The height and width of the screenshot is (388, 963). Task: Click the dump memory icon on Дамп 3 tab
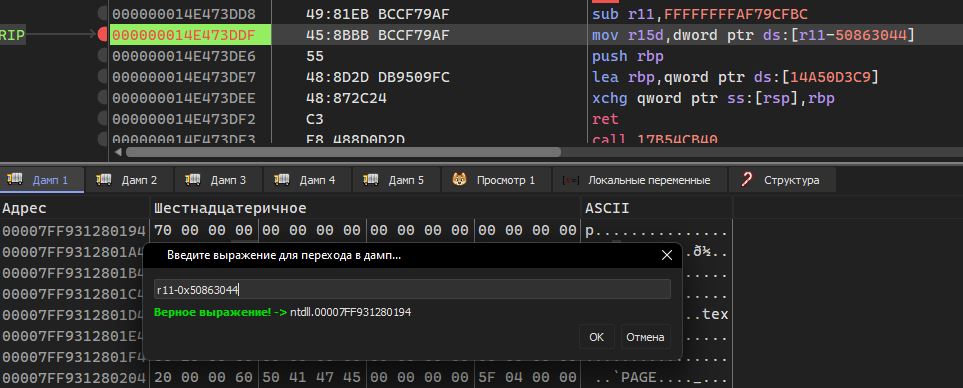point(193,180)
